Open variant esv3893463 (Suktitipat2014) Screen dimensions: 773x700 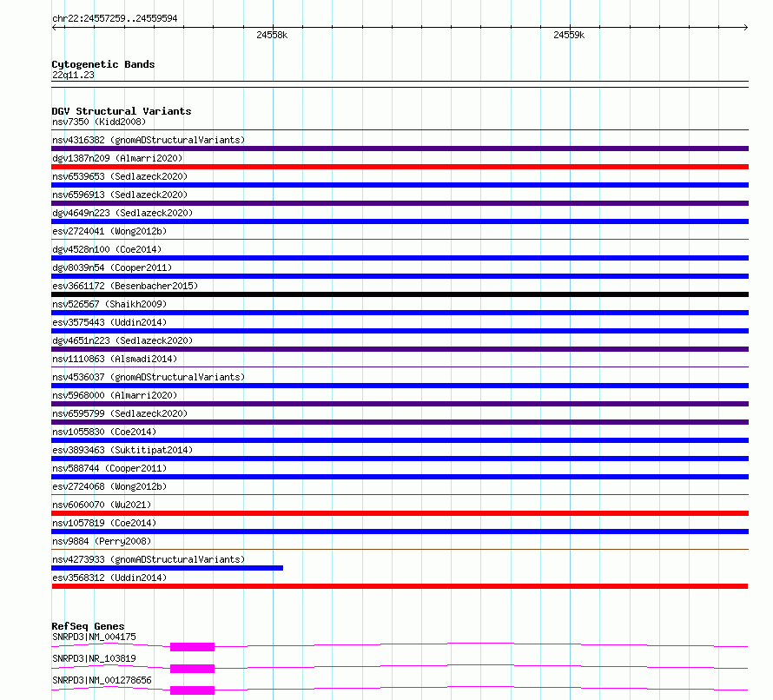click(x=122, y=450)
